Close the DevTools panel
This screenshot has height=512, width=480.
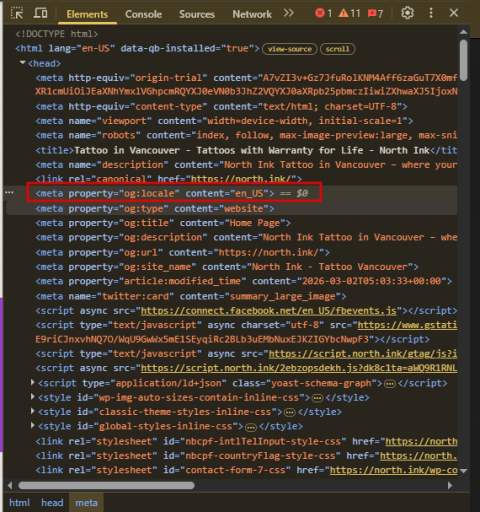point(454,13)
